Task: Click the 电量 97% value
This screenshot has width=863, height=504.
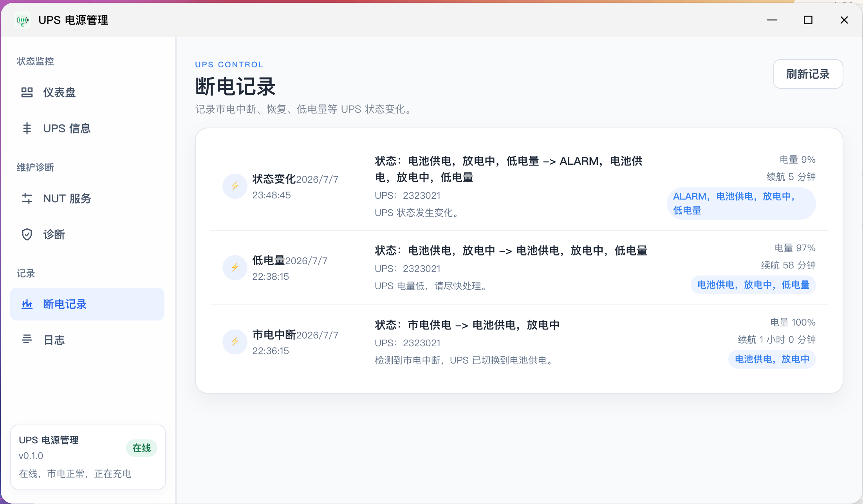Action: (x=795, y=248)
